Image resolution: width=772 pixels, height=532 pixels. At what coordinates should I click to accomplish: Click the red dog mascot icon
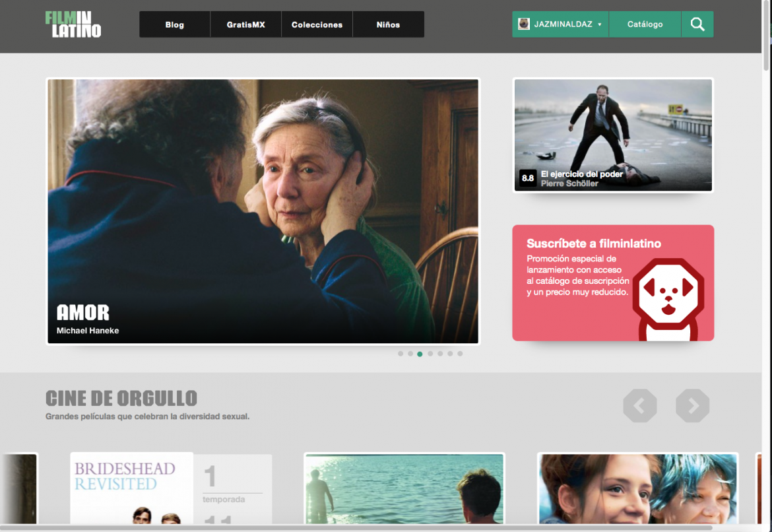[668, 299]
